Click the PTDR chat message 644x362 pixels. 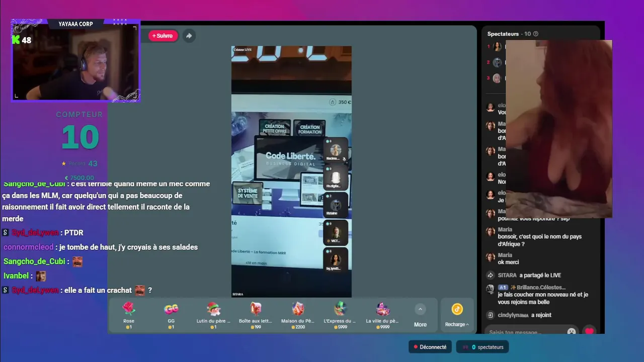coord(73,233)
